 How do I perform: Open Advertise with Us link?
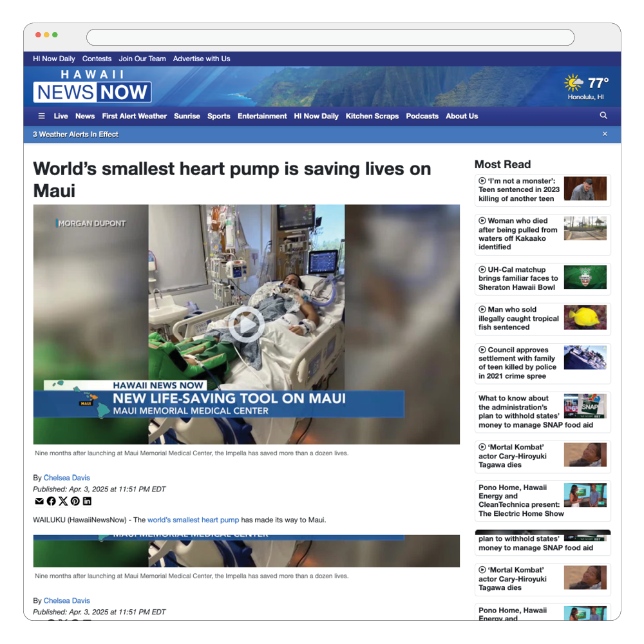pyautogui.click(x=202, y=59)
